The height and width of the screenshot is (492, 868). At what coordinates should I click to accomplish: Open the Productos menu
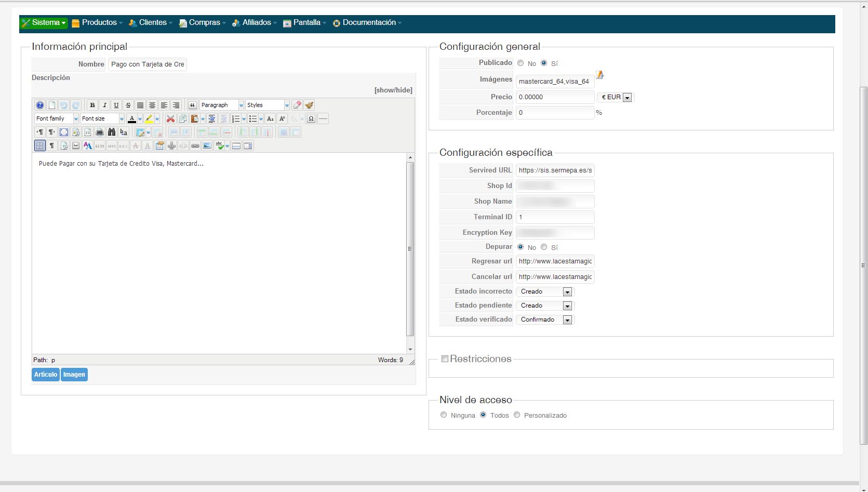99,22
